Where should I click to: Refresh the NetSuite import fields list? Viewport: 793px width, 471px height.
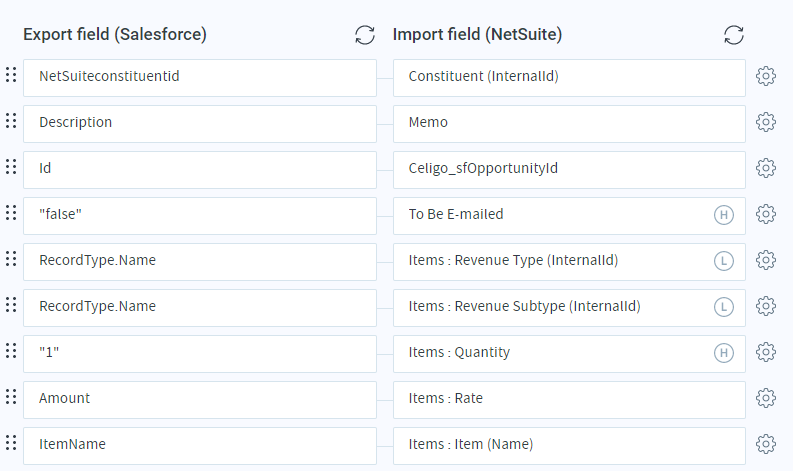(x=734, y=35)
